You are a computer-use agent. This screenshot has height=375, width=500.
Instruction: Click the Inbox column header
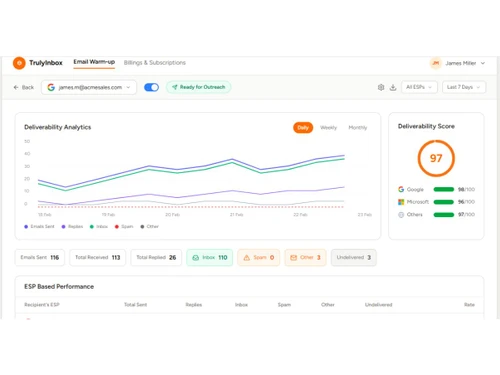tap(241, 305)
